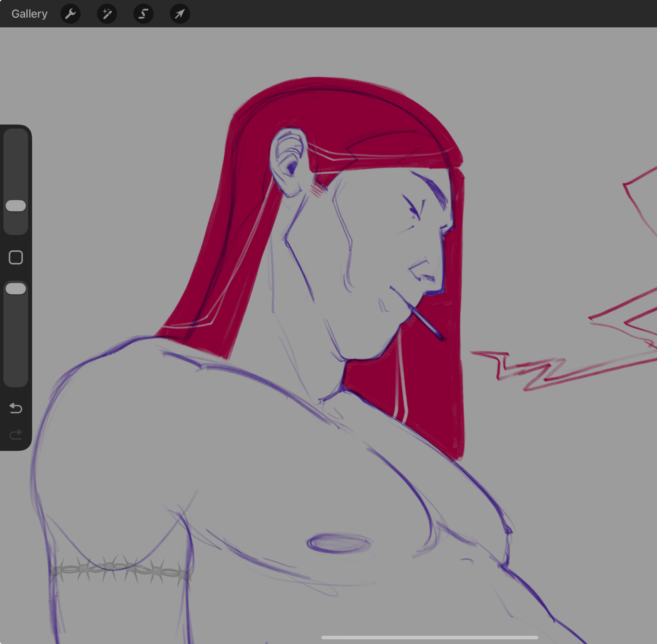657x644 pixels.
Task: Return to the Gallery
Action: pos(30,14)
